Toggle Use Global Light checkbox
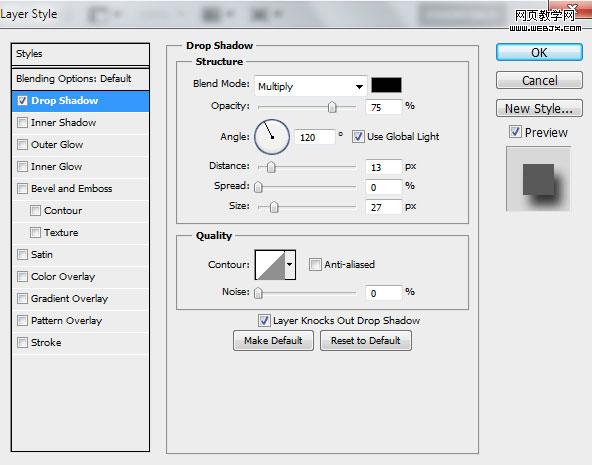Screen dimensions: 592x465 click(x=358, y=137)
